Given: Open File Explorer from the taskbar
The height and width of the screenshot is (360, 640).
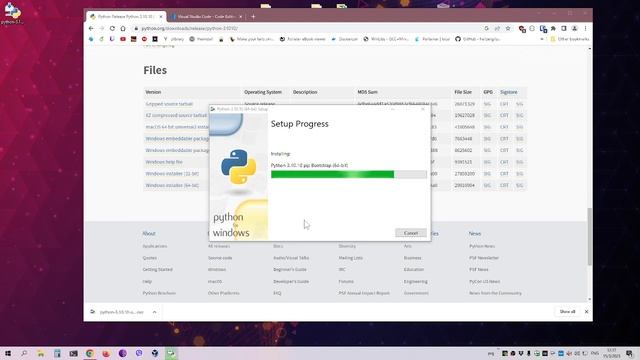Looking at the screenshot, I should click(40, 353).
